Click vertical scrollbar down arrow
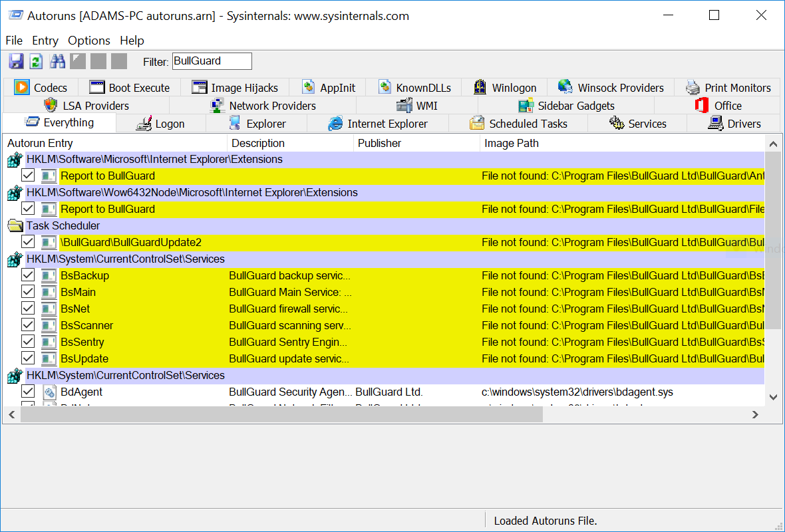The height and width of the screenshot is (532, 785). (x=773, y=397)
